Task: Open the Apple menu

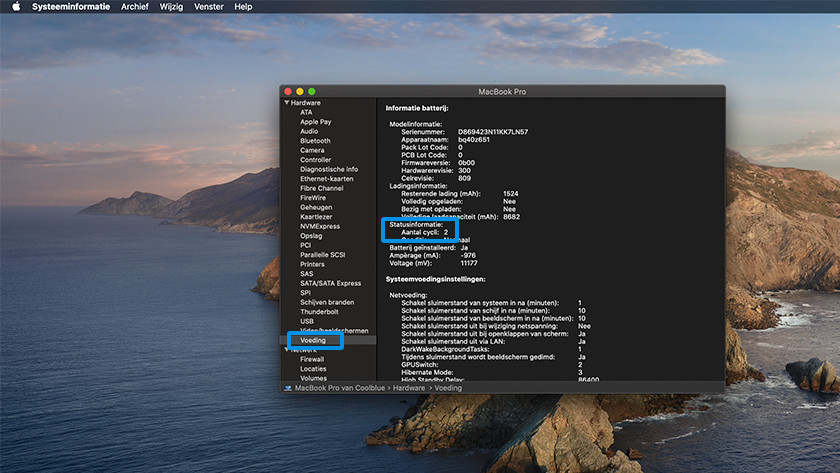Action: (16, 7)
